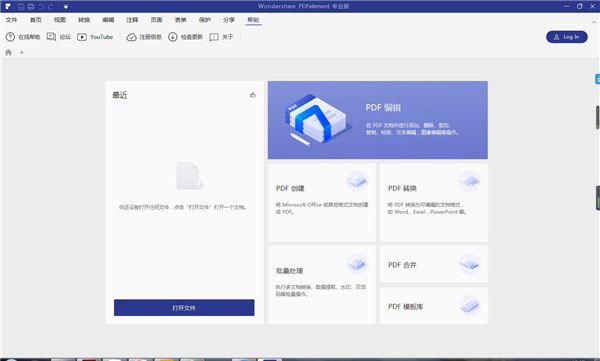This screenshot has width=600, height=361.
Task: Open the 批量处理 batch card
Action: click(x=321, y=285)
